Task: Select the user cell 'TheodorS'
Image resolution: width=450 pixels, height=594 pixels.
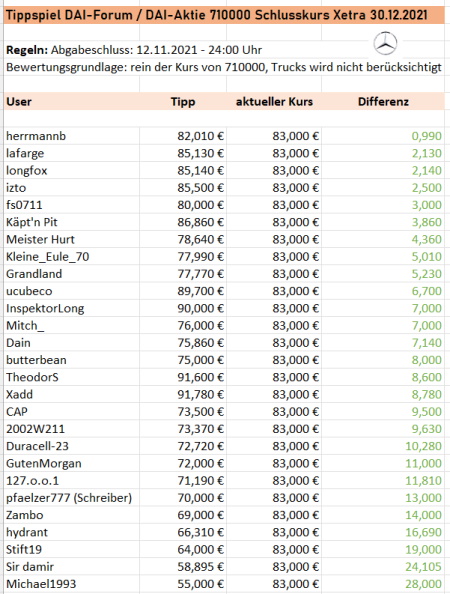Action: coord(32,377)
